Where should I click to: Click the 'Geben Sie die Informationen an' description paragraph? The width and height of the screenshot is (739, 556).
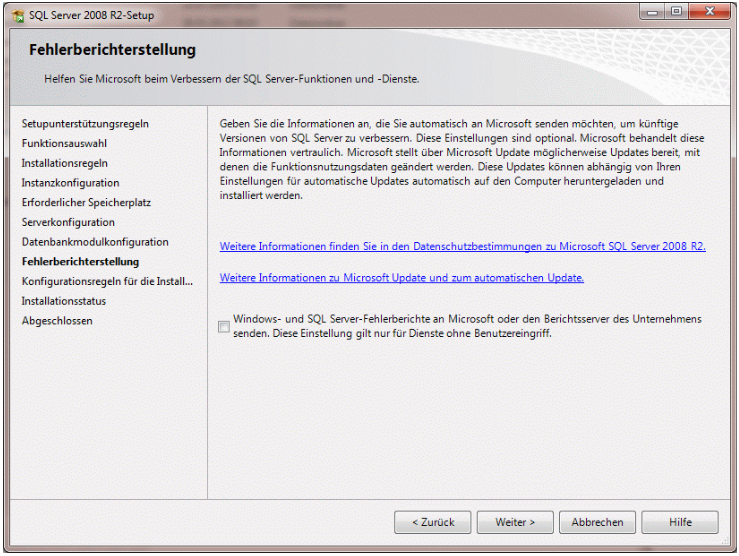(x=462, y=160)
